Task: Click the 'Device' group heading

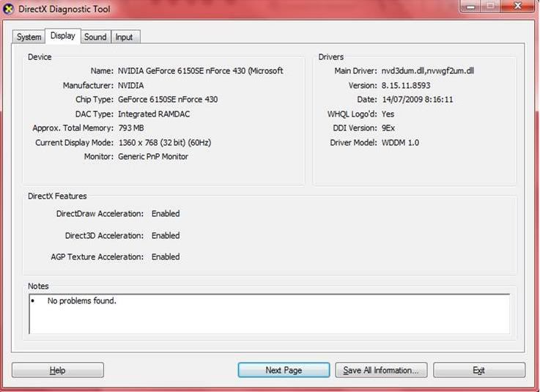Action: point(40,57)
